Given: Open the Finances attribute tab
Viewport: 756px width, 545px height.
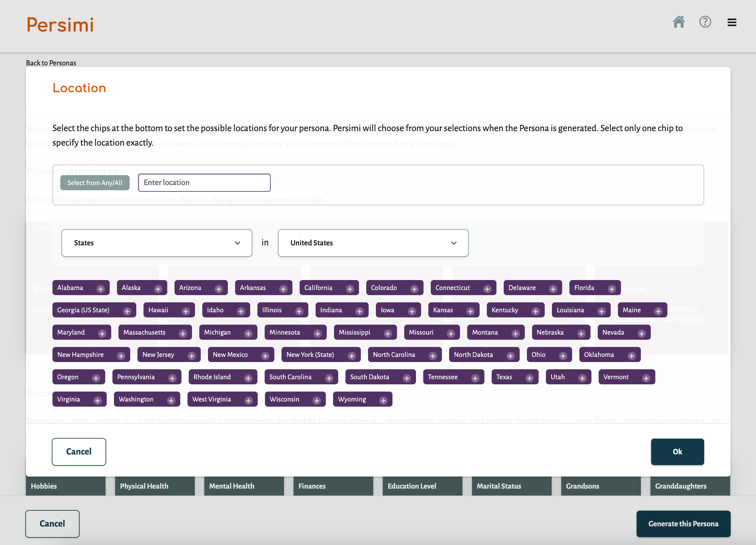Looking at the screenshot, I should [x=333, y=486].
